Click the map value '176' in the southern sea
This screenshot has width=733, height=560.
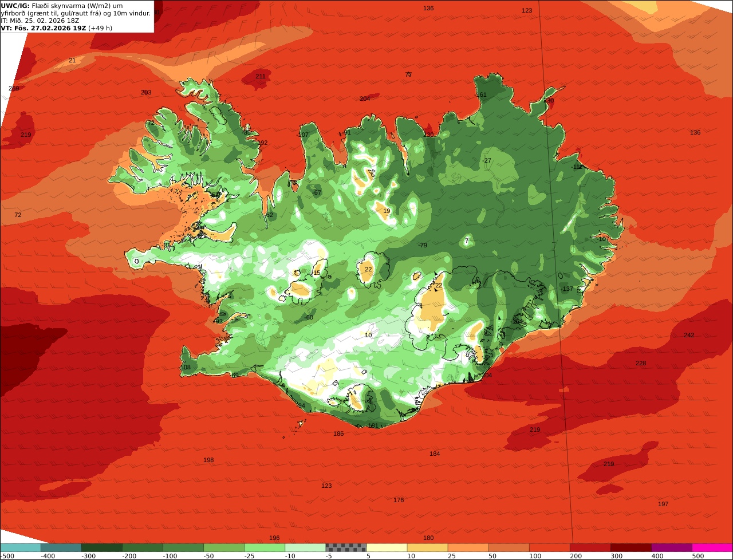pyautogui.click(x=399, y=500)
